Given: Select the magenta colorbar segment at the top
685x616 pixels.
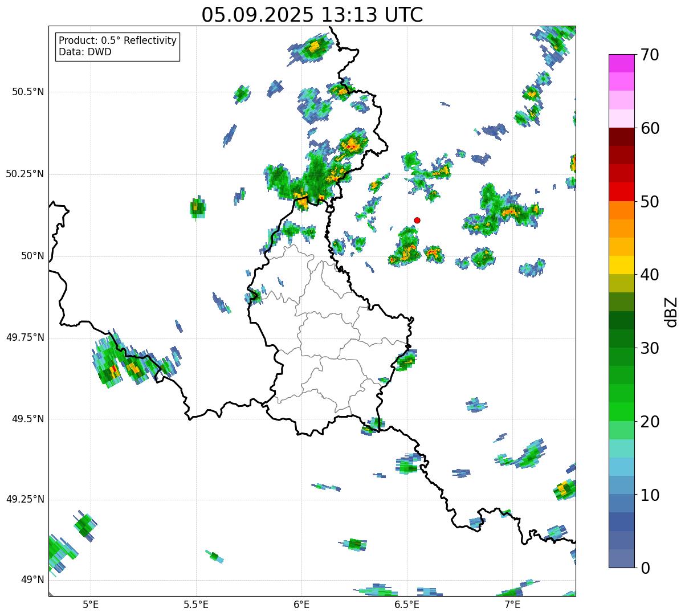Looking at the screenshot, I should pyautogui.click(x=621, y=63).
